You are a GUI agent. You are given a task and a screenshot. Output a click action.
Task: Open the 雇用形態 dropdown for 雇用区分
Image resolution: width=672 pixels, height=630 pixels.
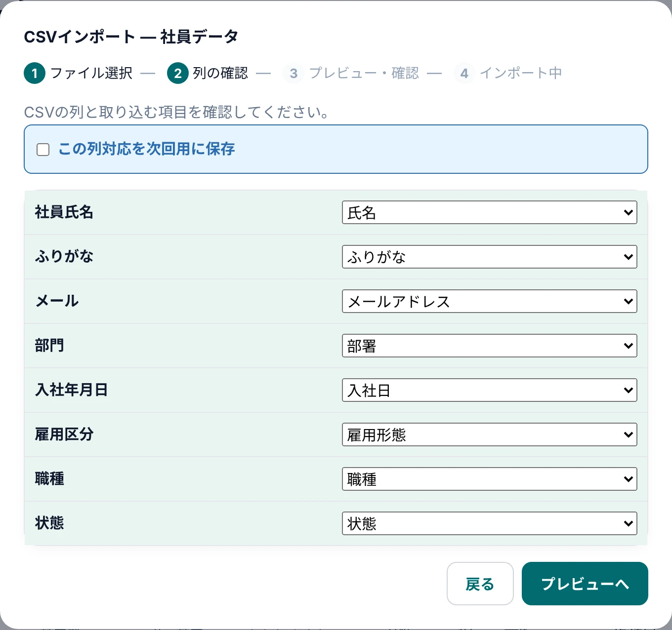click(489, 434)
